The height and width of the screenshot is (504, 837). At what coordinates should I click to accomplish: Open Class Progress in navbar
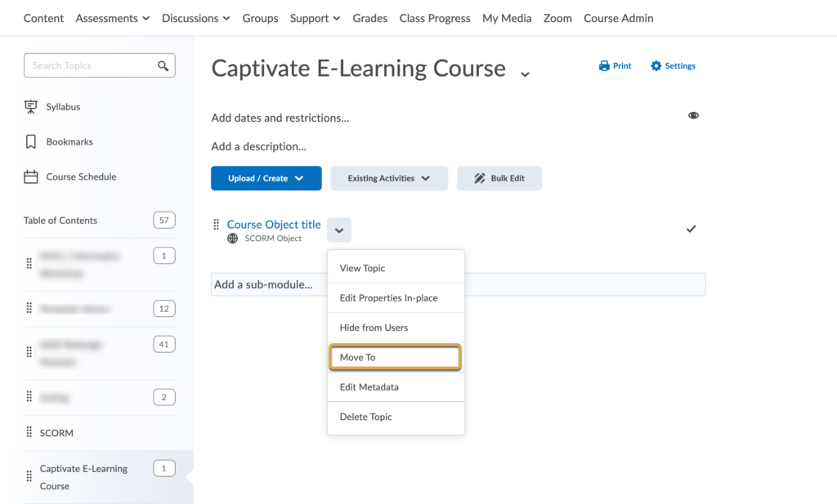click(435, 18)
